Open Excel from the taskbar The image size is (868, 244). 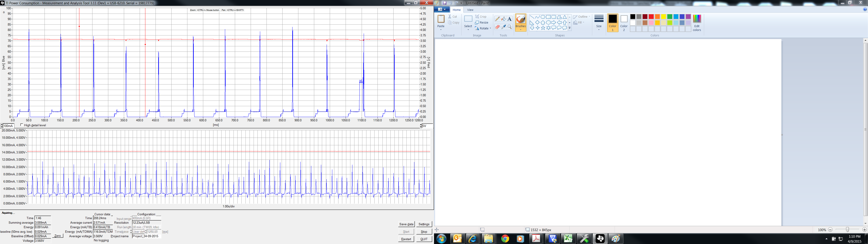pyautogui.click(x=568, y=239)
